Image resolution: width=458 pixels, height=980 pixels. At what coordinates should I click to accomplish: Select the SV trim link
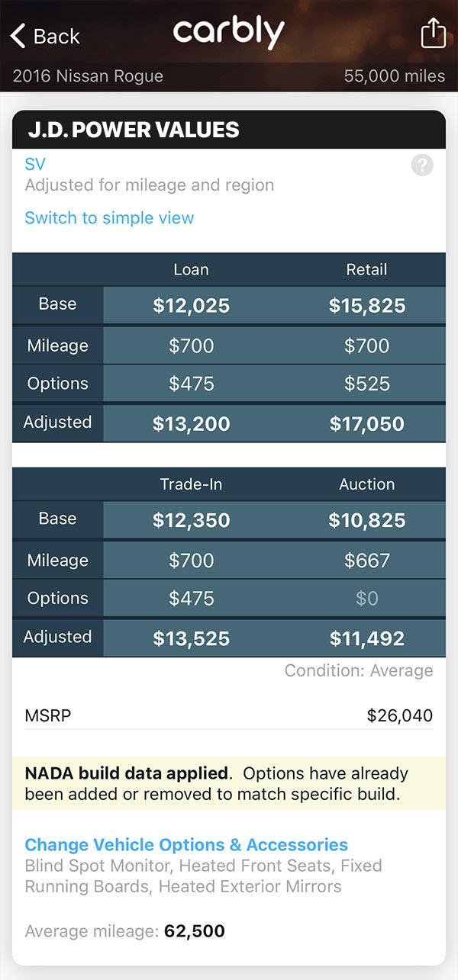[34, 164]
